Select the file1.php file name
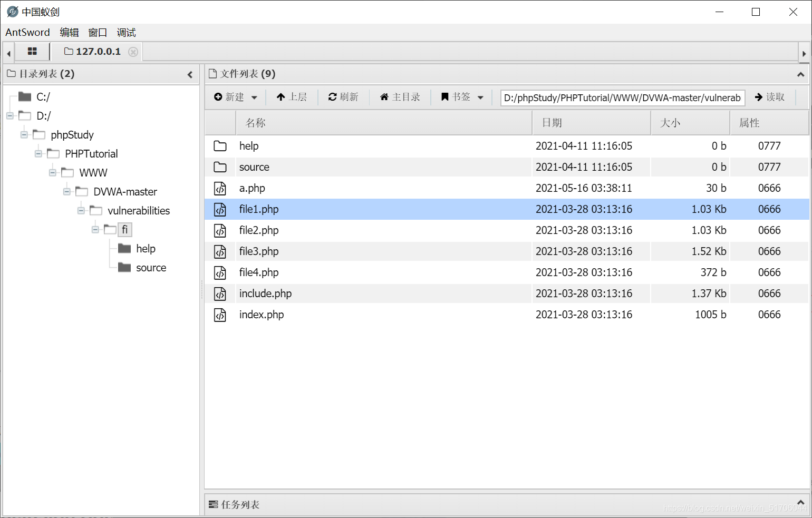This screenshot has width=812, height=518. [x=259, y=209]
